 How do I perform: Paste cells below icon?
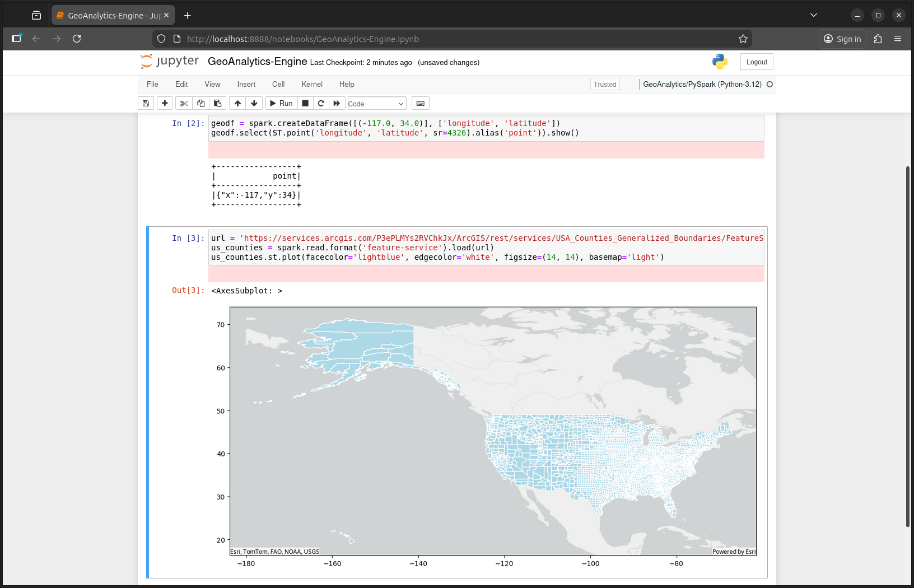(217, 103)
